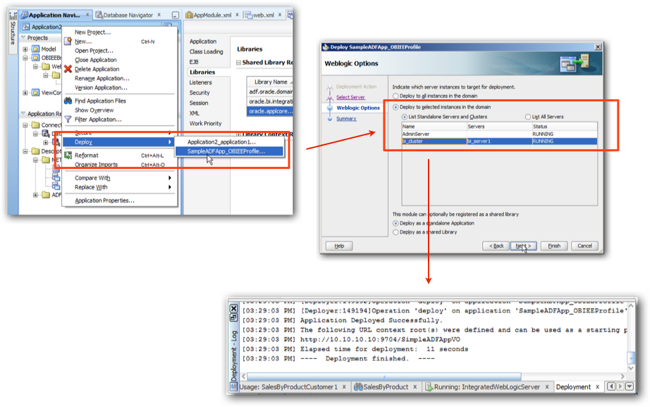Click log vertical scrollbar up arrow
Viewport: 650px width, 407px height.
[x=631, y=306]
